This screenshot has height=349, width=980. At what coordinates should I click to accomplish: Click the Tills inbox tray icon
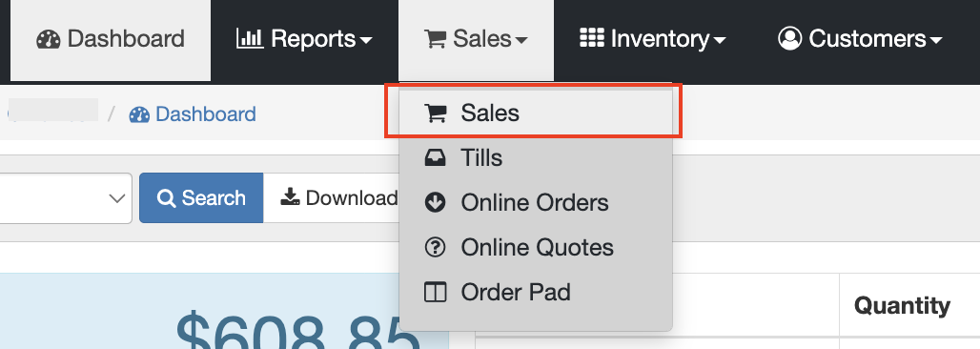point(435,158)
